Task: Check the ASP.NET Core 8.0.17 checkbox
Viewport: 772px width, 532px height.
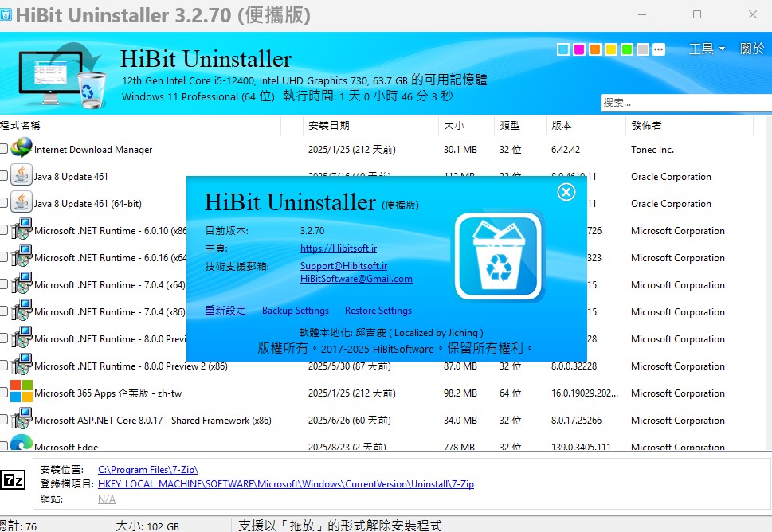Action: coord(3,419)
